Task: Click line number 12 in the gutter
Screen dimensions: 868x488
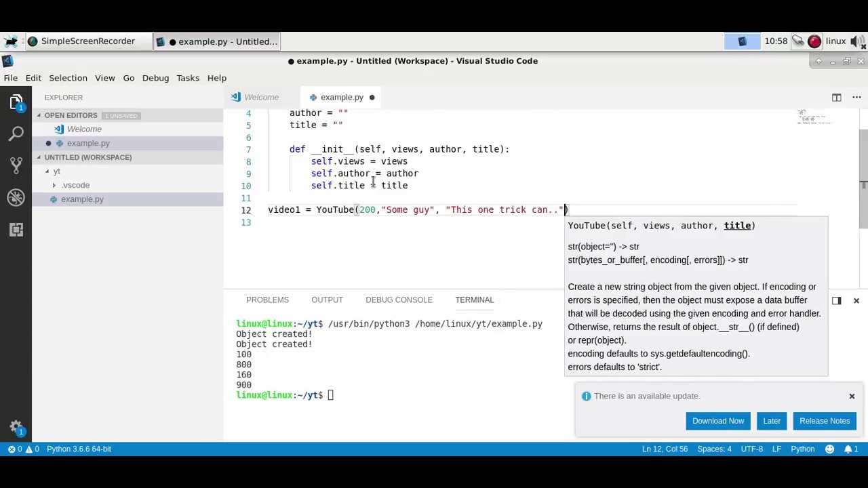Action: (246, 210)
